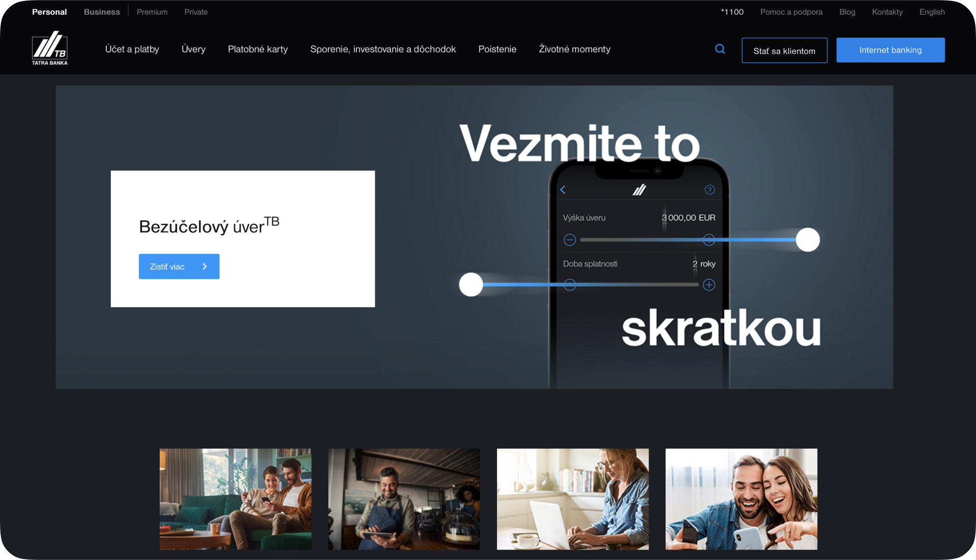
Task: Click the 2 roky repayment value
Action: tap(704, 264)
